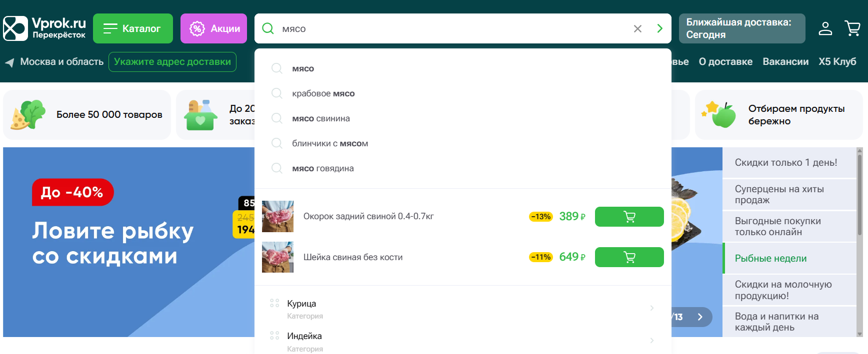Click Укажите адрес доставки link
The height and width of the screenshot is (354, 868).
pyautogui.click(x=172, y=62)
